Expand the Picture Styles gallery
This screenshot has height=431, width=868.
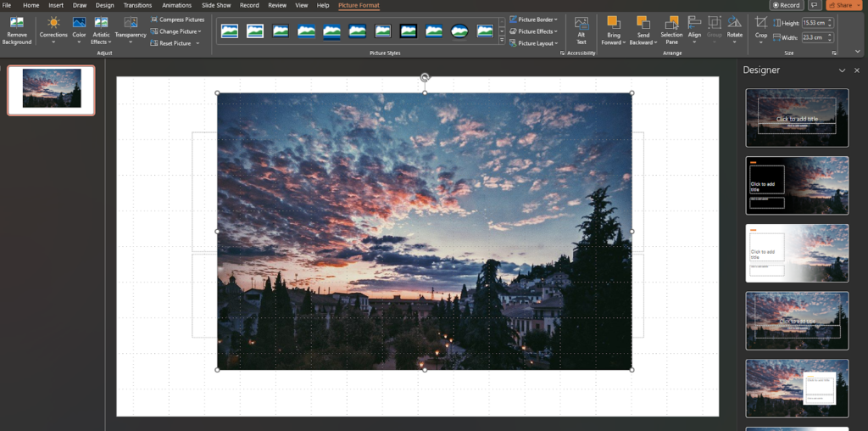click(x=502, y=41)
